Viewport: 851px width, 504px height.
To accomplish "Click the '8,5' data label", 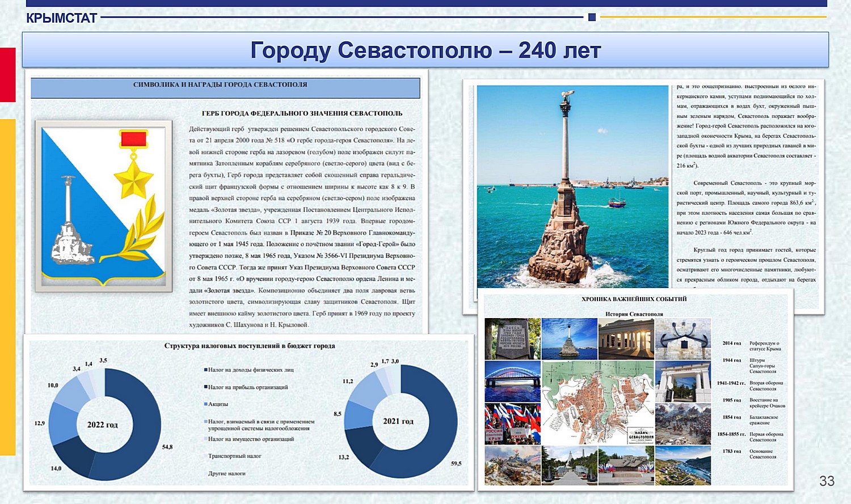I will (x=338, y=414).
